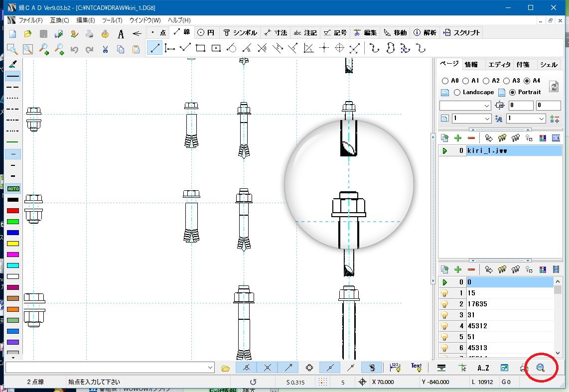Pick the red color swatch
Image resolution: width=569 pixels, height=392 pixels.
[x=13, y=211]
